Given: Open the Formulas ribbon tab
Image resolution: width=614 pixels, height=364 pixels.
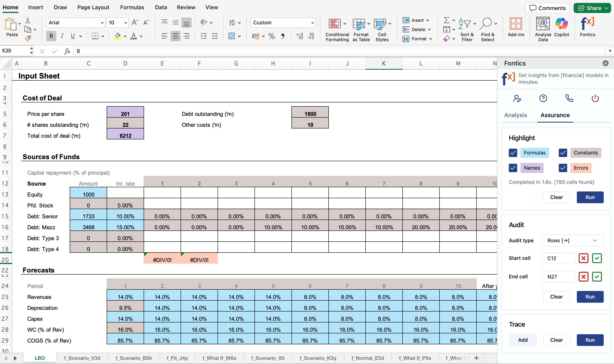Looking at the screenshot, I should (132, 7).
